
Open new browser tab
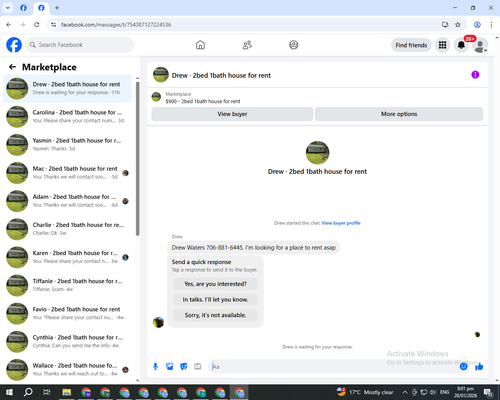57,8
